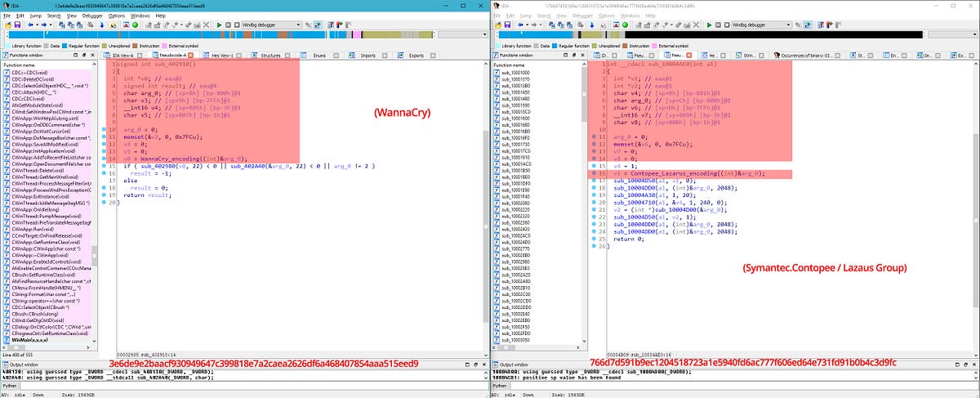Click Python input button in left IDA
This screenshot has height=398, width=980.
(9, 385)
